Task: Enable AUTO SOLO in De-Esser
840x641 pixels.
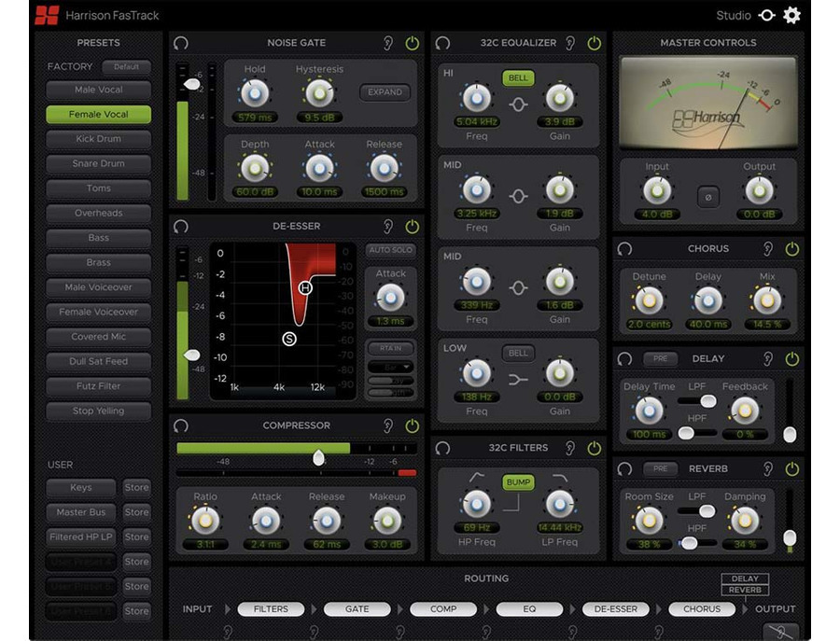Action: (390, 250)
